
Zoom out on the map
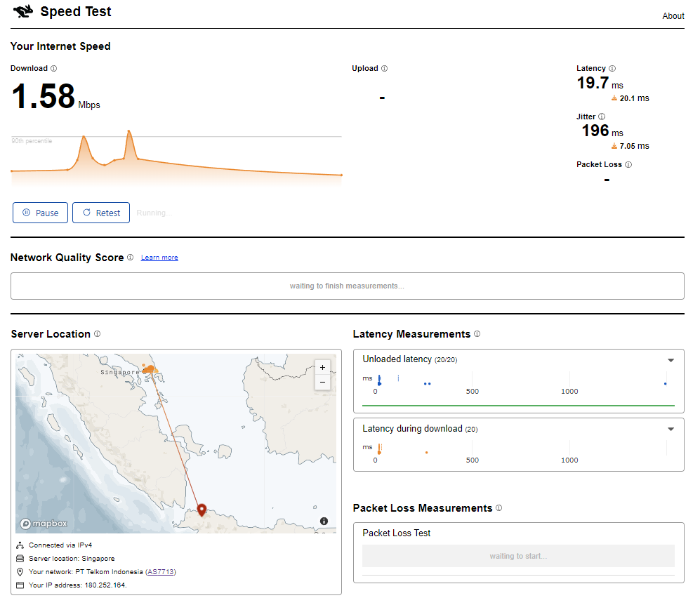pyautogui.click(x=322, y=382)
